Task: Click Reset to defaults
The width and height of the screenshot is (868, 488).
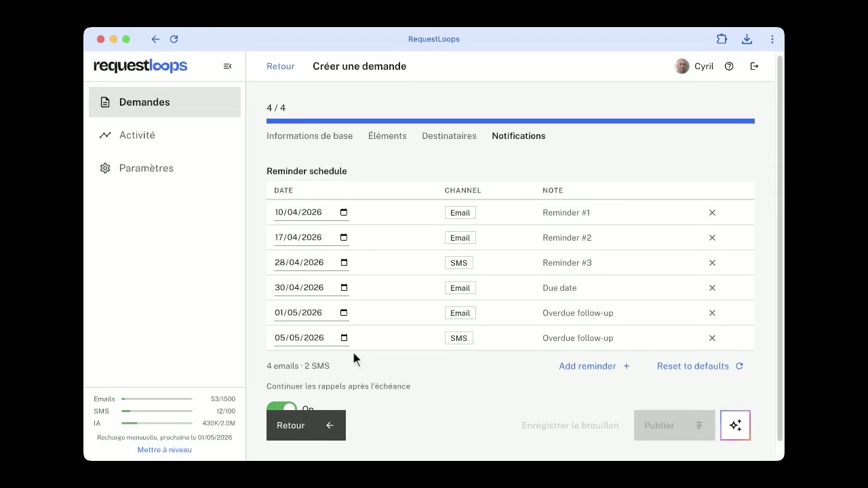Action: (x=699, y=366)
